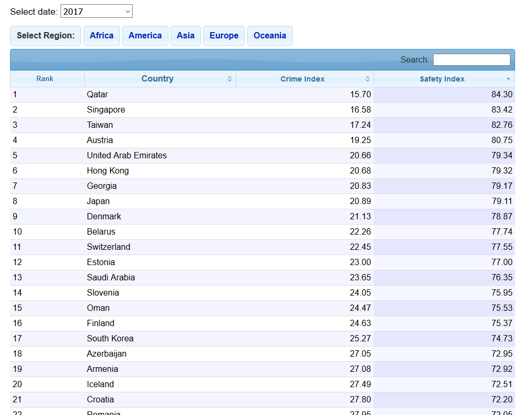Click the descending arrow icon in Safety Index header
532x415 pixels.
pyautogui.click(x=508, y=79)
